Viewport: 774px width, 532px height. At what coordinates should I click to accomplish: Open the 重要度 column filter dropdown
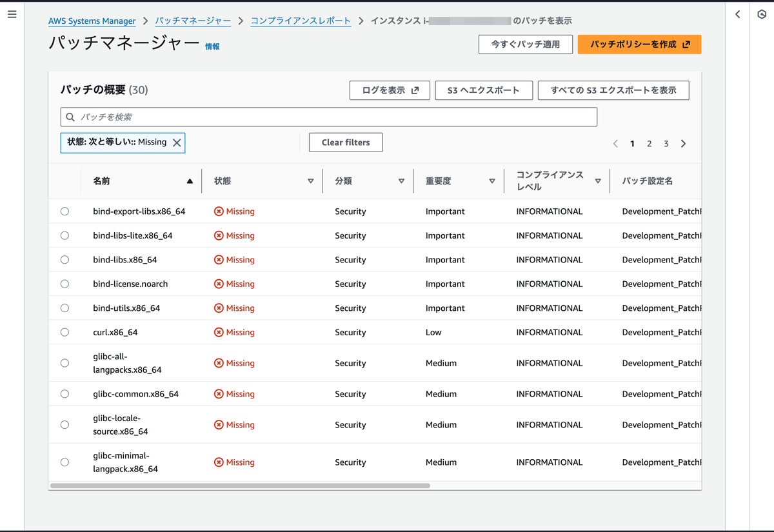492,181
